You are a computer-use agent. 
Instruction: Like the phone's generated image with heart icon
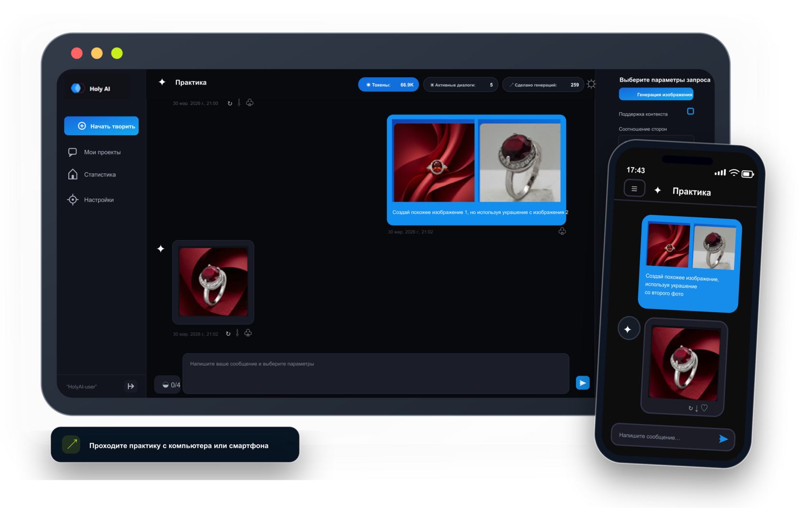[x=704, y=408]
